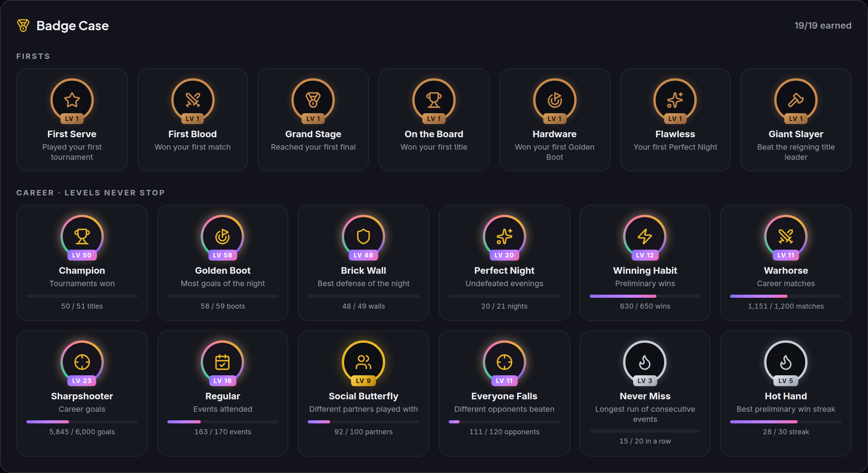Click the LV 5 tag on Hot Hand
This screenshot has height=473, width=868.
[x=786, y=381]
